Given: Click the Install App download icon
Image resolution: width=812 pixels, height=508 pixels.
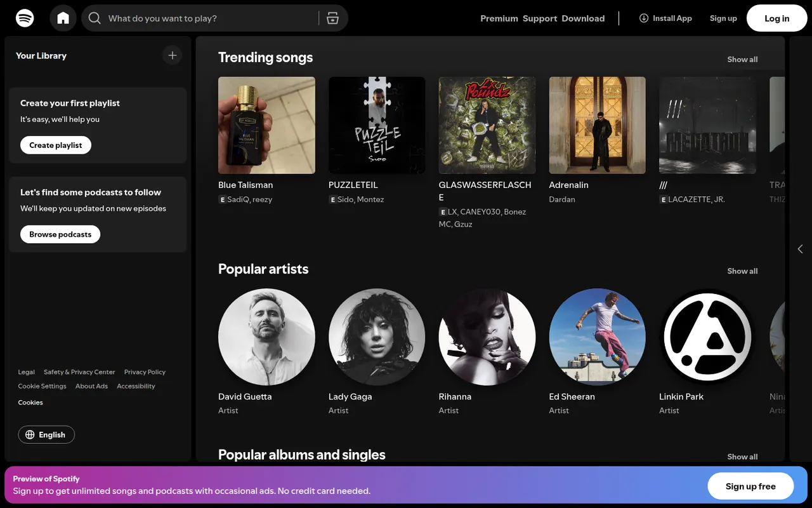Looking at the screenshot, I should [644, 18].
